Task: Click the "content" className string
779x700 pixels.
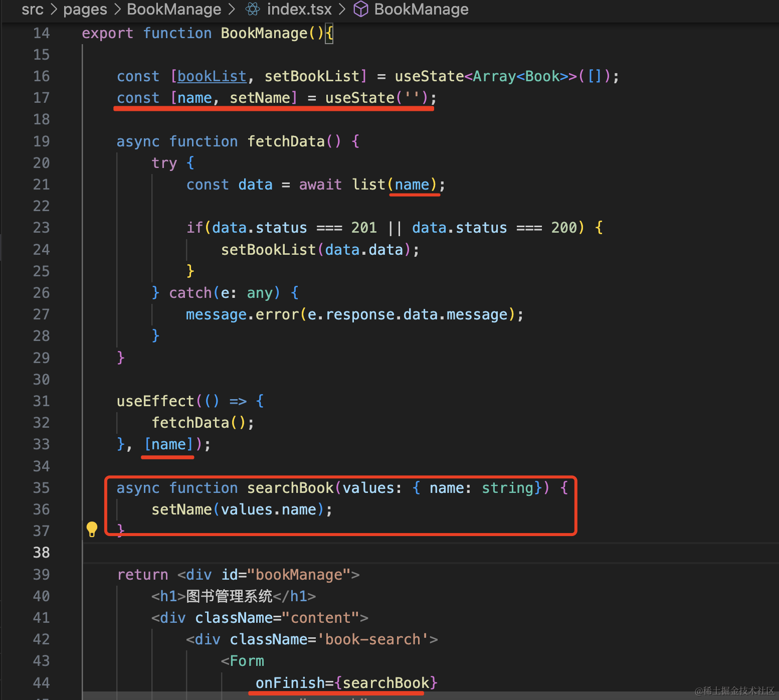Action: 320,618
